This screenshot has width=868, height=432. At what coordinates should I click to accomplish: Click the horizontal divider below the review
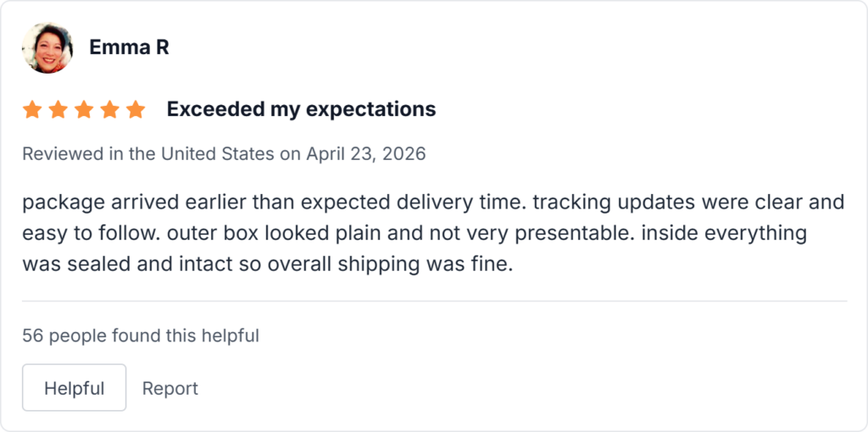(434, 301)
